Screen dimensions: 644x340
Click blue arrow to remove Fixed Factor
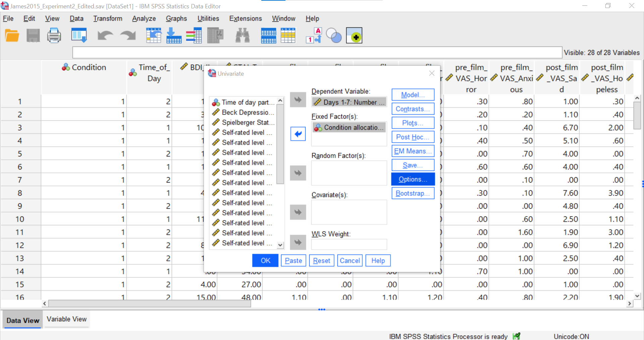click(298, 134)
